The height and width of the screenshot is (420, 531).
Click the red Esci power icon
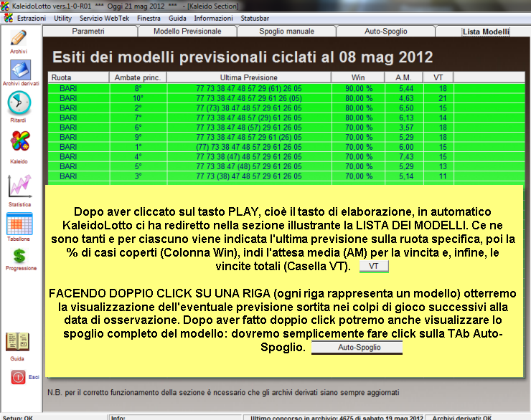click(18, 377)
